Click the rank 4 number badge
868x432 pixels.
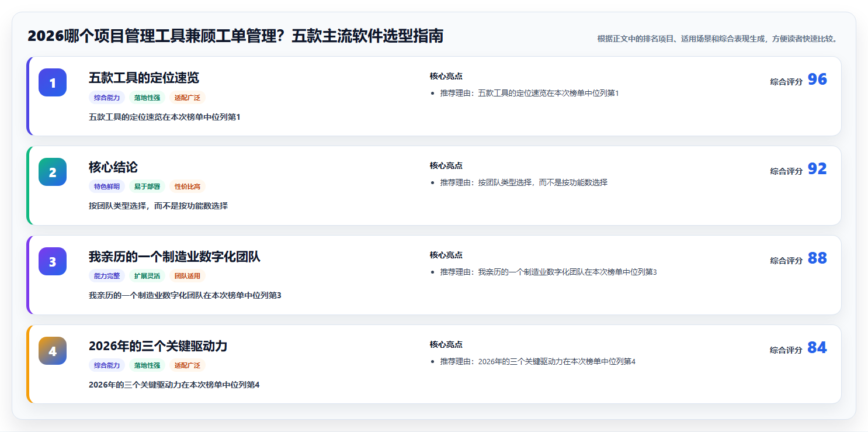tap(53, 351)
